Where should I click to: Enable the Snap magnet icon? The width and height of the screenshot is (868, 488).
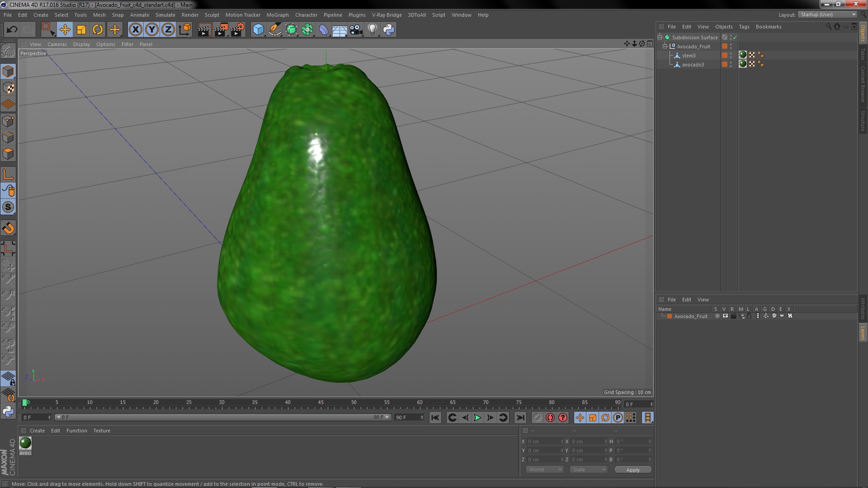[8, 228]
